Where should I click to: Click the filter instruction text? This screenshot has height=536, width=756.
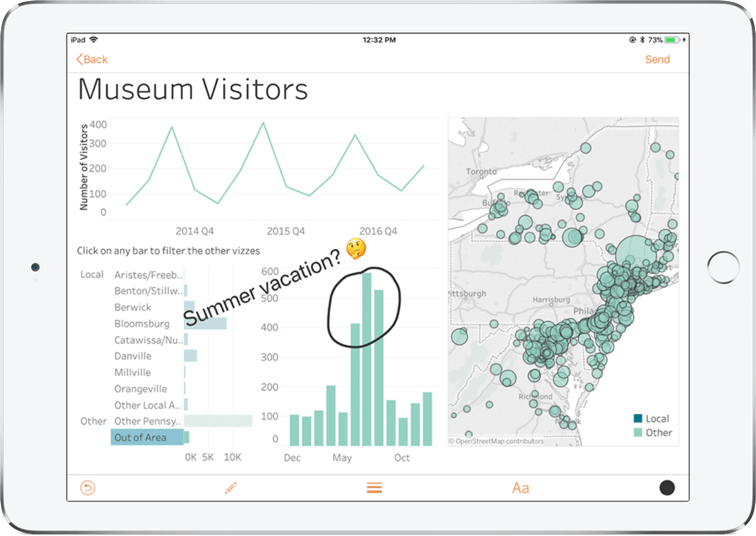pos(168,250)
